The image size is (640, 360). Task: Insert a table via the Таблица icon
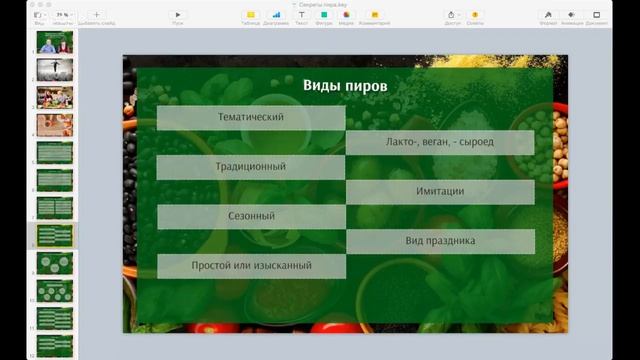tap(251, 15)
